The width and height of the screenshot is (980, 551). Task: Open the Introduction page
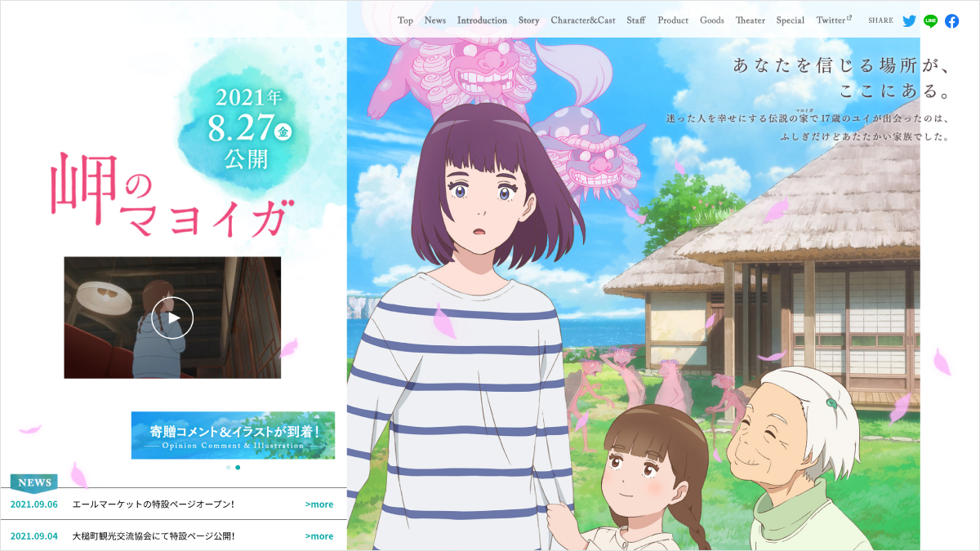[482, 20]
